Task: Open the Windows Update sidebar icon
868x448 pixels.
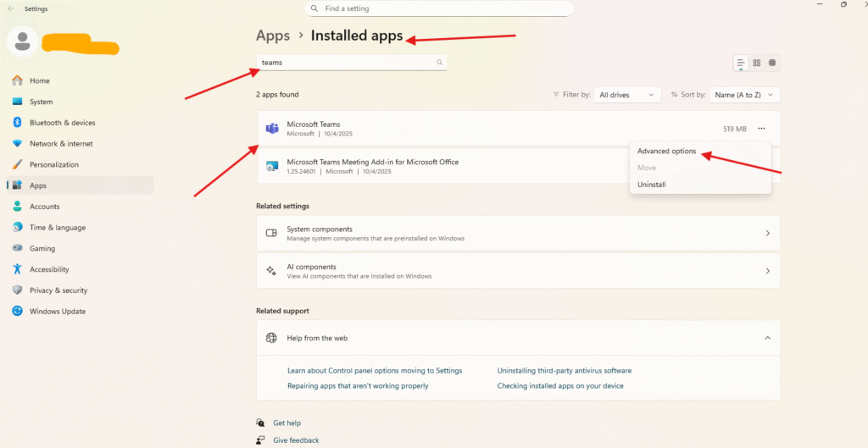Action: [17, 311]
